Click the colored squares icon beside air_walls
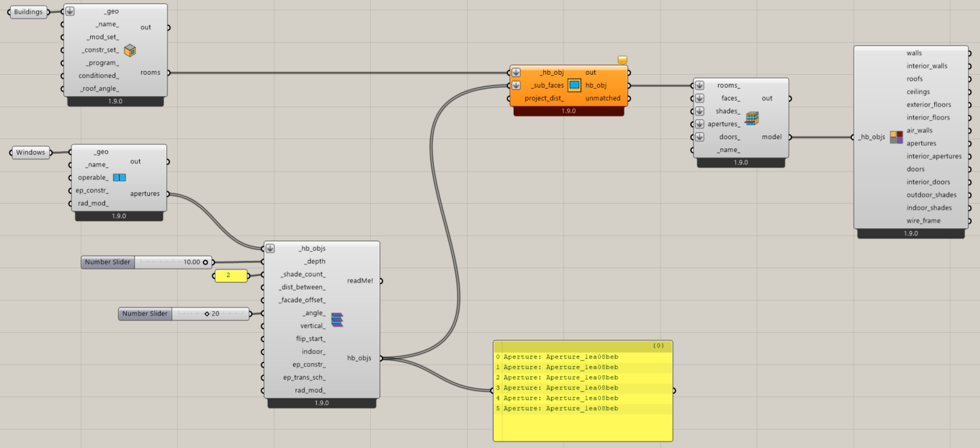 click(x=896, y=137)
